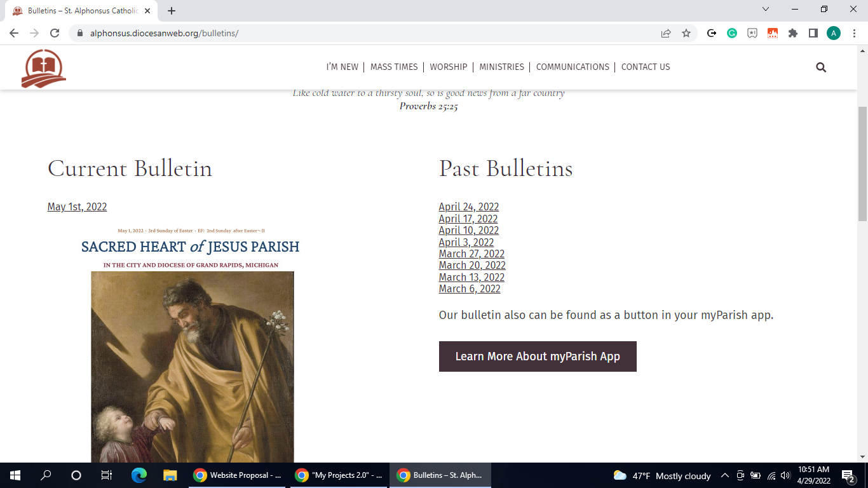This screenshot has height=488, width=868.
Task: Click Learn More About myParish App button
Action: (538, 356)
